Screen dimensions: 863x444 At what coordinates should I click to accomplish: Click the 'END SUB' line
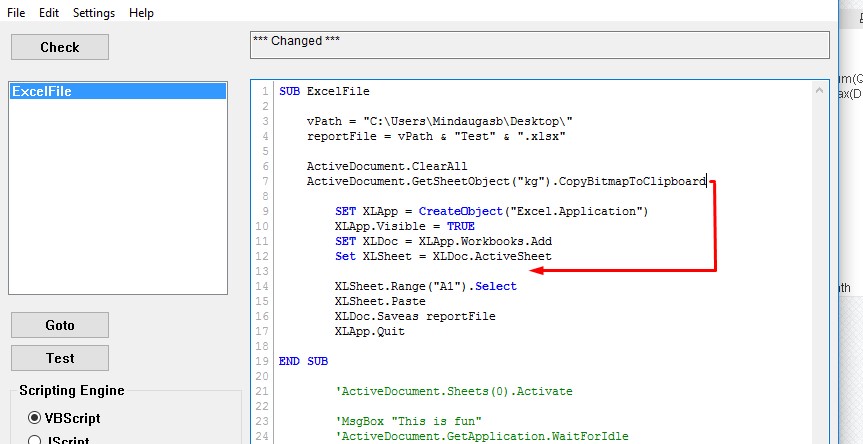(x=303, y=361)
